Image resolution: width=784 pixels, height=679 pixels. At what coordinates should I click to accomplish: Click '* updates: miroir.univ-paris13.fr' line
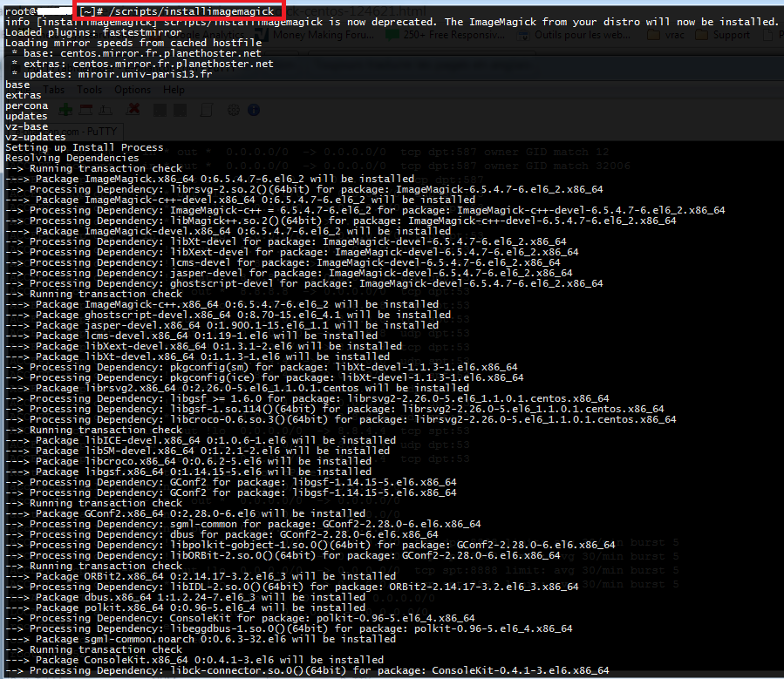[112, 74]
